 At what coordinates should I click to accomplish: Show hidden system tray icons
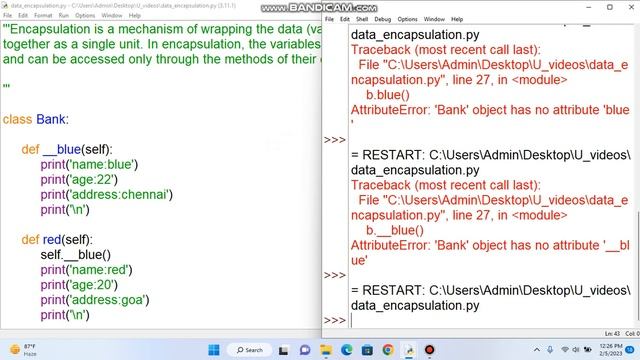(537, 350)
